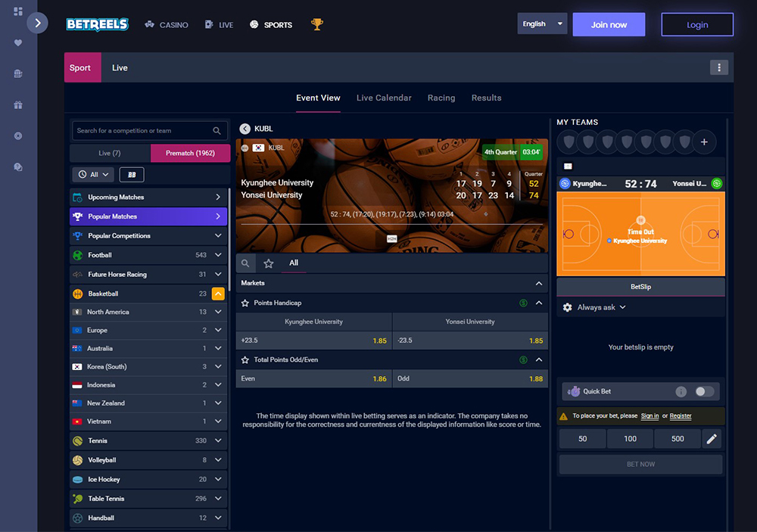Show Quick Bet info icon
Image resolution: width=757 pixels, height=532 pixels.
pyautogui.click(x=681, y=391)
